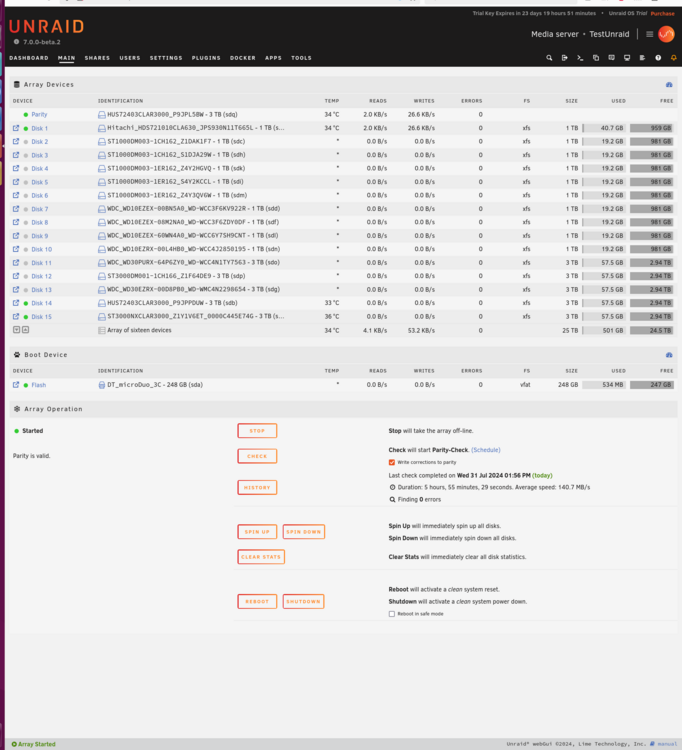Browse Disk 1 via its folder icon
682x750 pixels.
pyautogui.click(x=16, y=128)
